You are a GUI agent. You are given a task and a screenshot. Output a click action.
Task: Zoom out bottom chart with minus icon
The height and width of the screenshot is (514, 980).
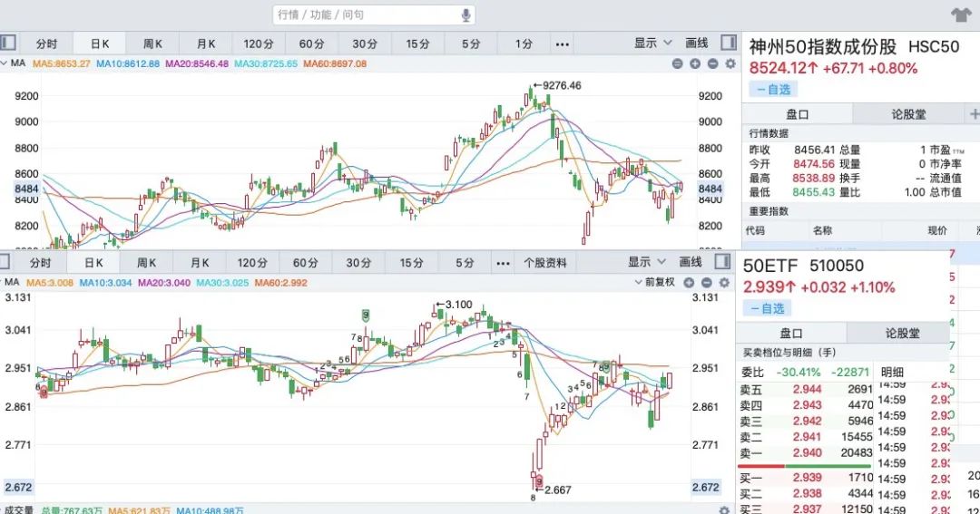coord(706,282)
